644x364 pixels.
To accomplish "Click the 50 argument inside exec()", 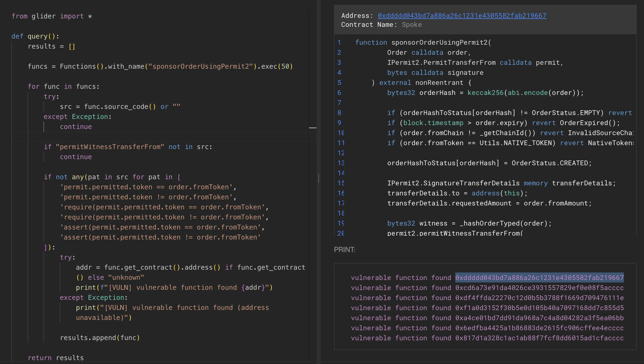I will (285, 66).
